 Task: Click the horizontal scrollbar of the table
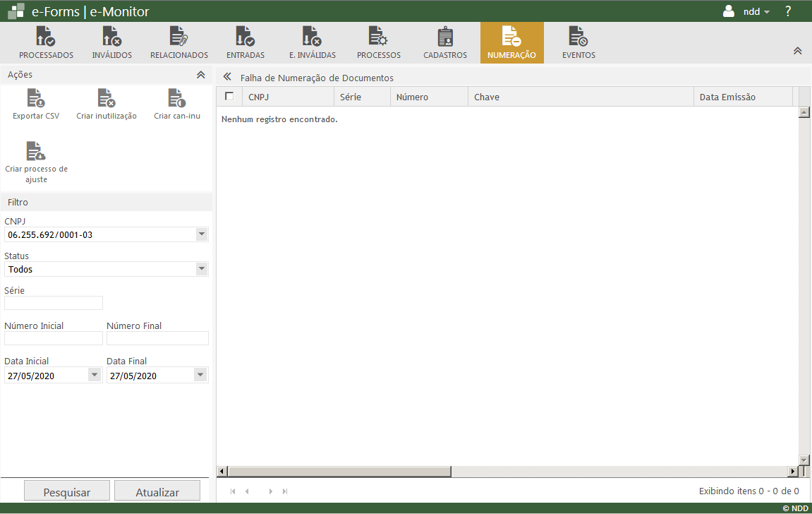pyautogui.click(x=339, y=472)
